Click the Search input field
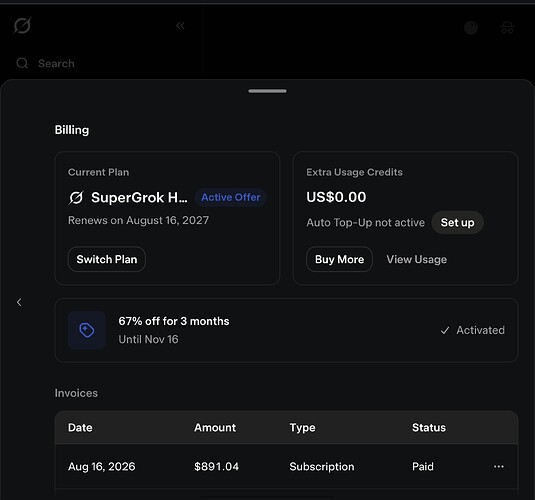This screenshot has height=500, width=535. (102, 63)
